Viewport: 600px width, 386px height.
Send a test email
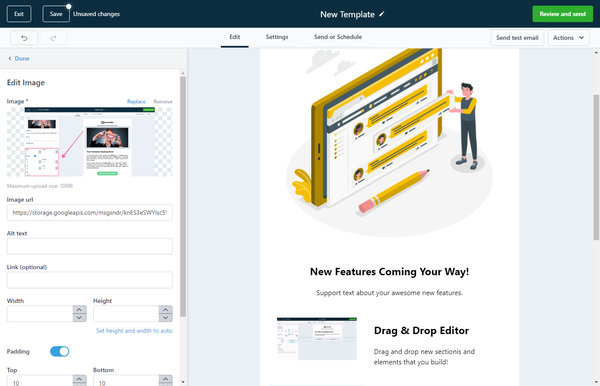click(x=517, y=37)
